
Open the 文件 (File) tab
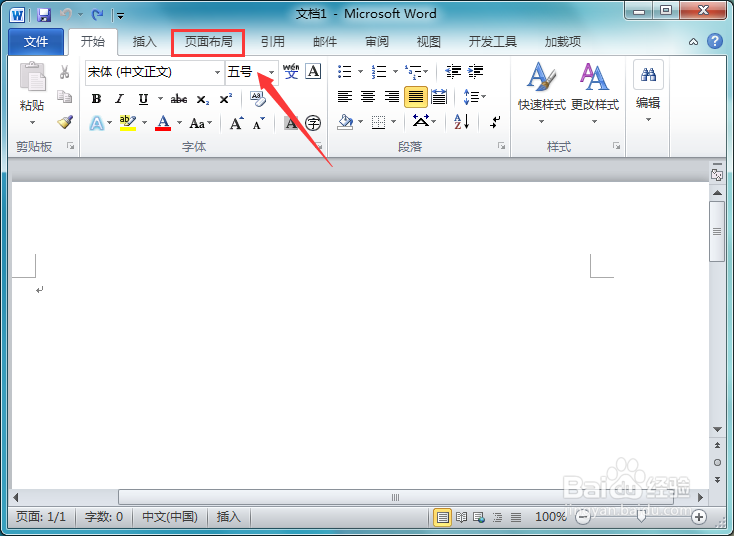(36, 42)
